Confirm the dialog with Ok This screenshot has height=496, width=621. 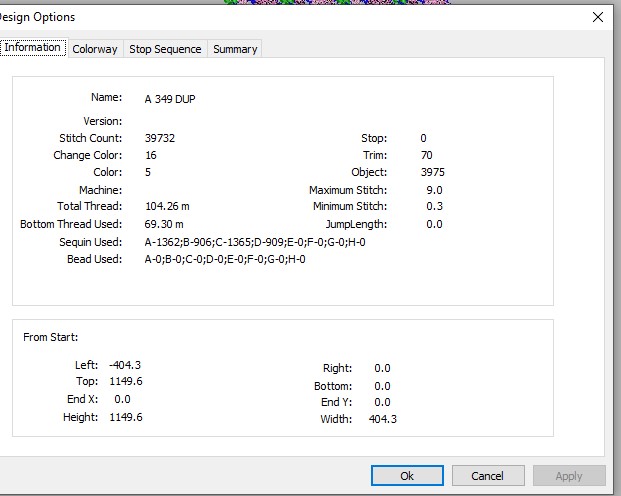pyautogui.click(x=407, y=475)
